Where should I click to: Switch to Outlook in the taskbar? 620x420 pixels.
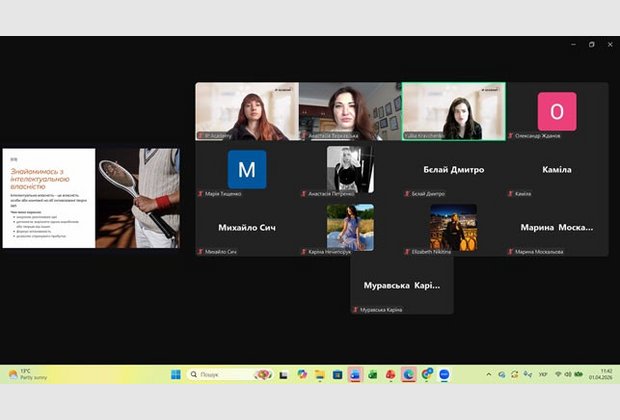coord(355,374)
